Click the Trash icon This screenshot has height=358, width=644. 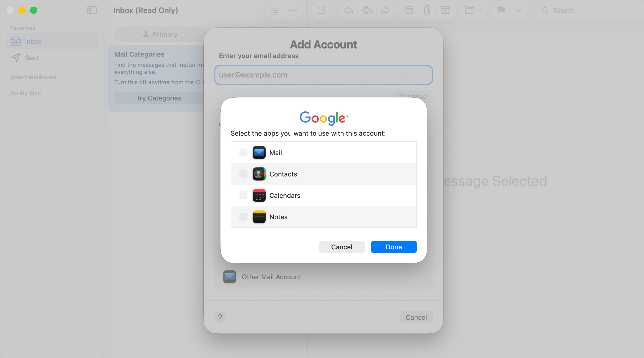coord(427,10)
